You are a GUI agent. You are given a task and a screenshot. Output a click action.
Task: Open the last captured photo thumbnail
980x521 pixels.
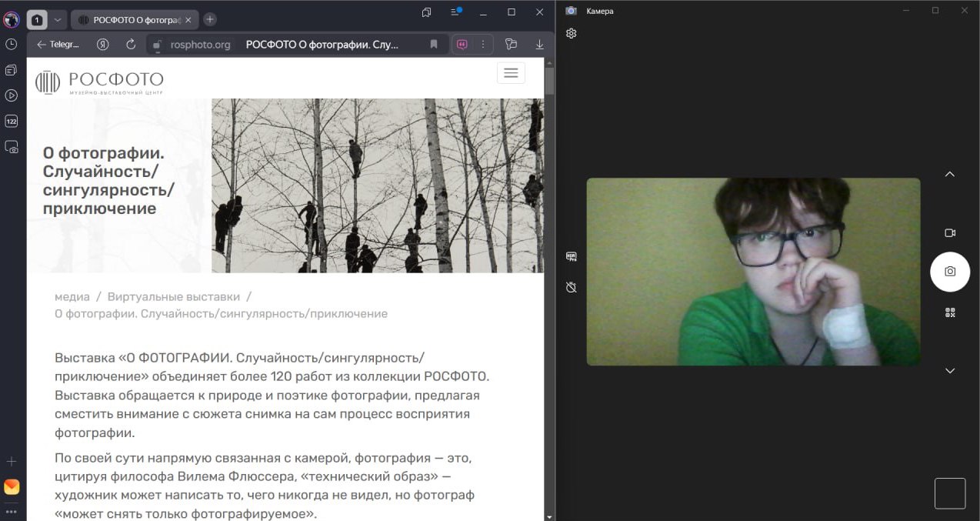click(x=949, y=493)
